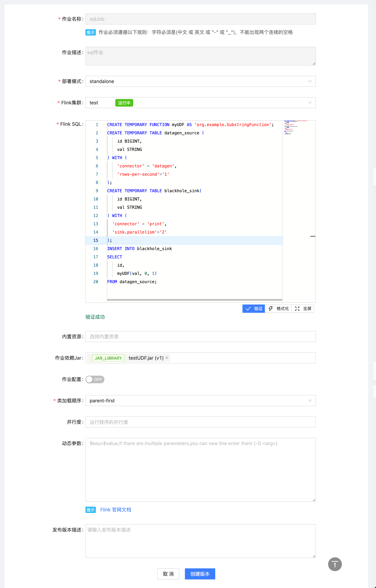
Task: Open the Flink集群 test cluster dropdown
Action: click(x=200, y=103)
